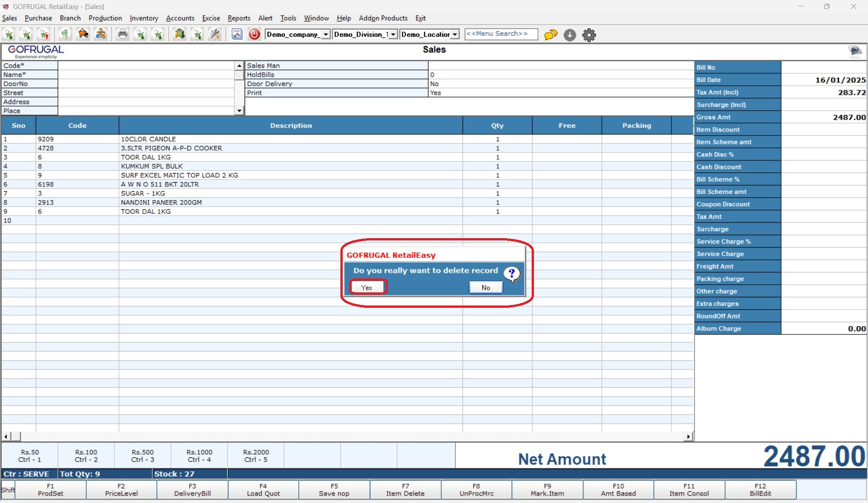Click the chart report toolbar icon
This screenshot has width=868, height=503.
pos(237,34)
